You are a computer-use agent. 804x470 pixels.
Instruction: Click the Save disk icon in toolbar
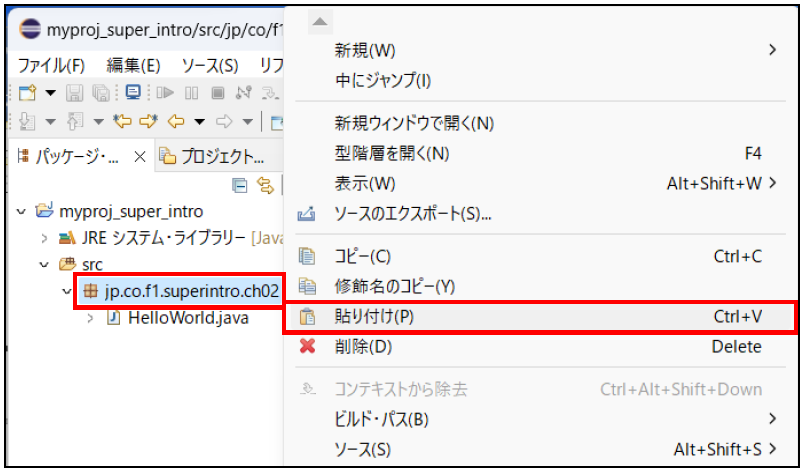[x=73, y=93]
